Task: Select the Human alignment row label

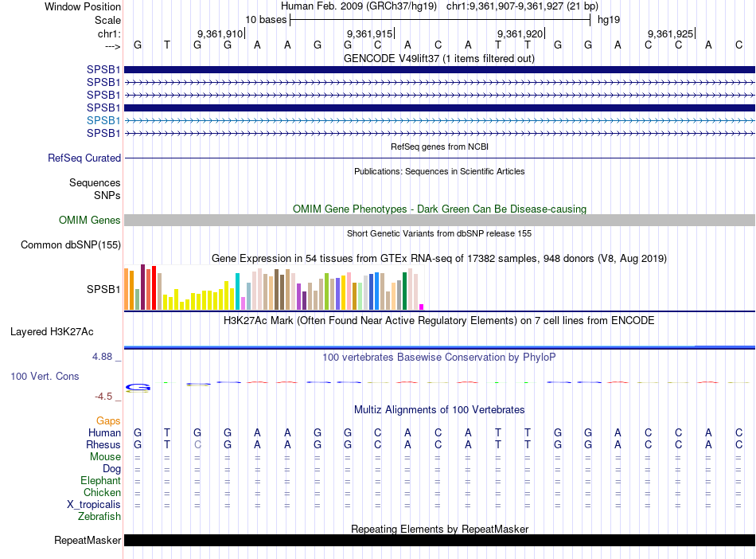Action: coord(104,432)
